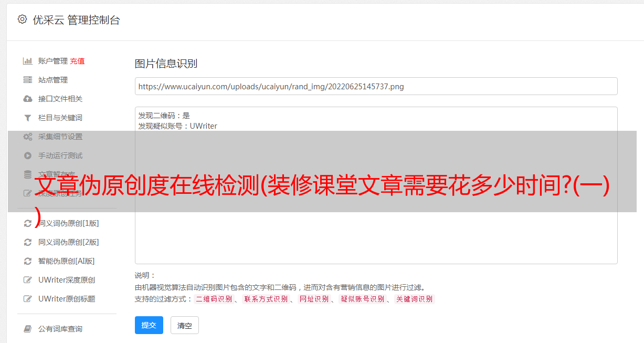The width and height of the screenshot is (644, 343).
Task: Click the refresh icon for 同义词伪原创[2版]
Action: click(28, 242)
